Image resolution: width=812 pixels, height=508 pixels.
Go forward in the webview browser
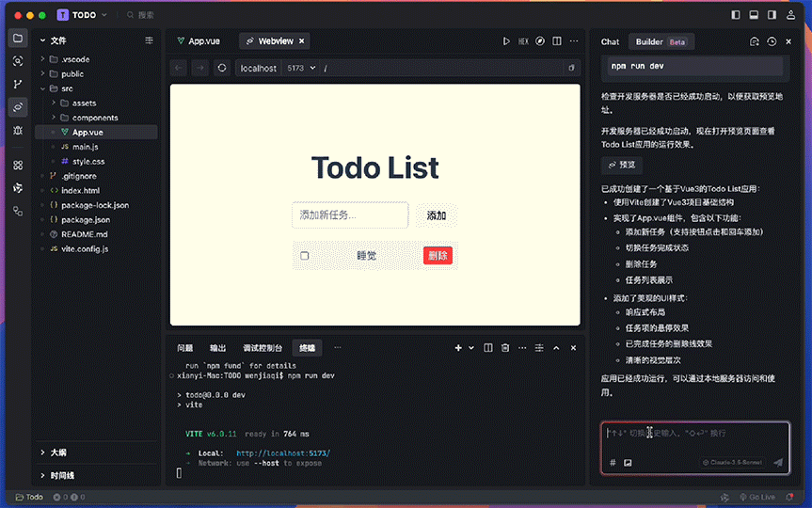pos(199,68)
